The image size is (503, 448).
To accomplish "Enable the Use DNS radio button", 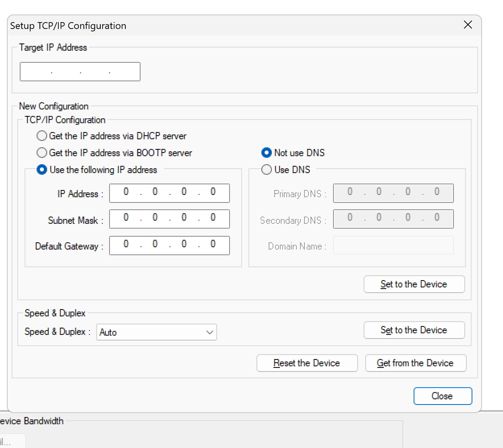I will point(266,170).
